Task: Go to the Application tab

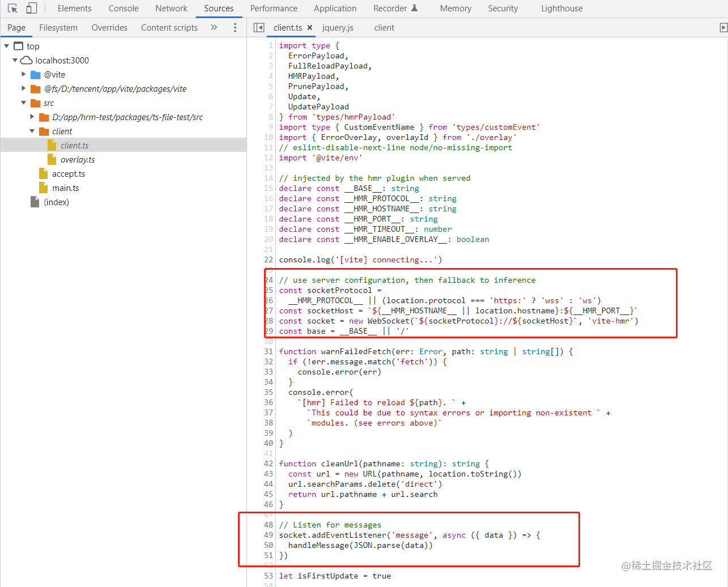Action: point(335,8)
